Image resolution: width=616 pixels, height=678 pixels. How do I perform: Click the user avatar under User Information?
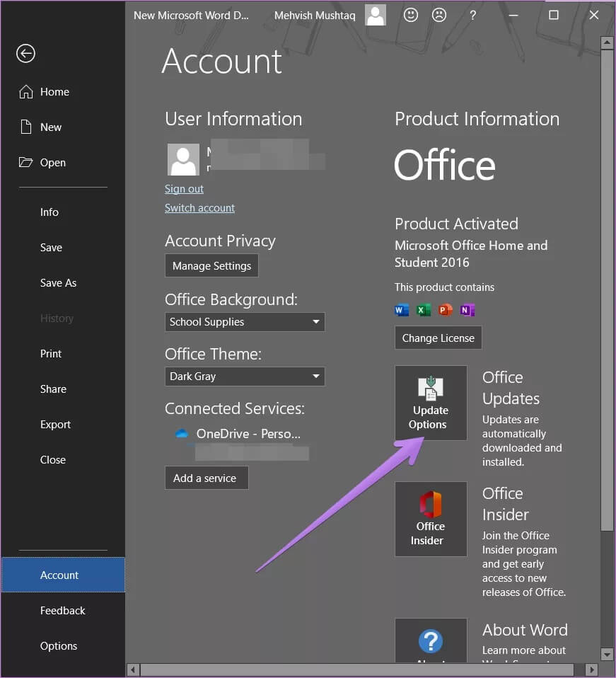tap(183, 159)
